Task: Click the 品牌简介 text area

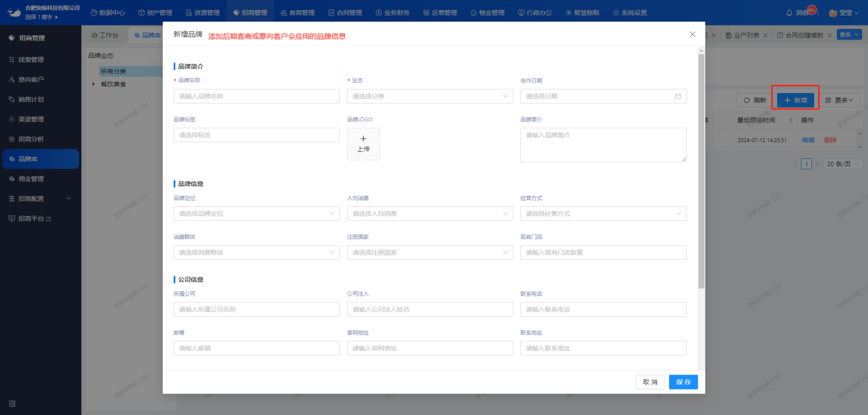Action: [x=604, y=145]
